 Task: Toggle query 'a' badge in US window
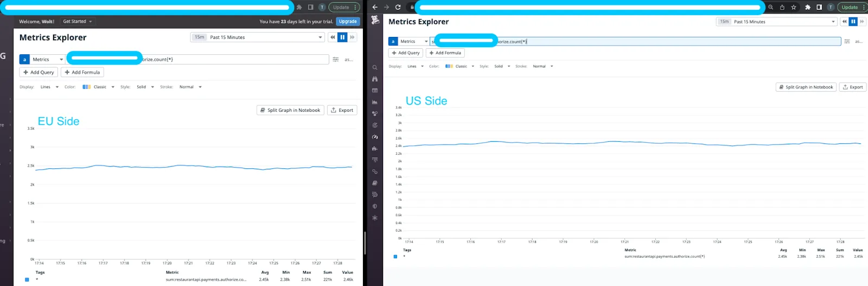click(393, 41)
